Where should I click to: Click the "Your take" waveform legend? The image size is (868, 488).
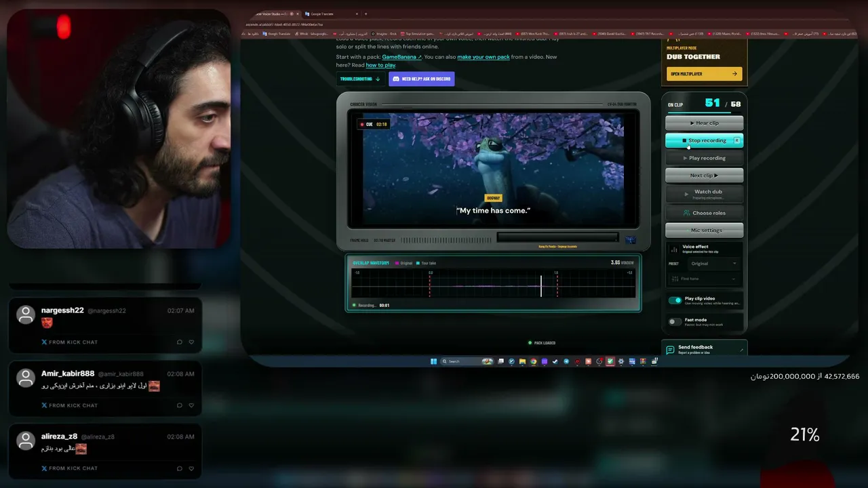click(x=427, y=263)
